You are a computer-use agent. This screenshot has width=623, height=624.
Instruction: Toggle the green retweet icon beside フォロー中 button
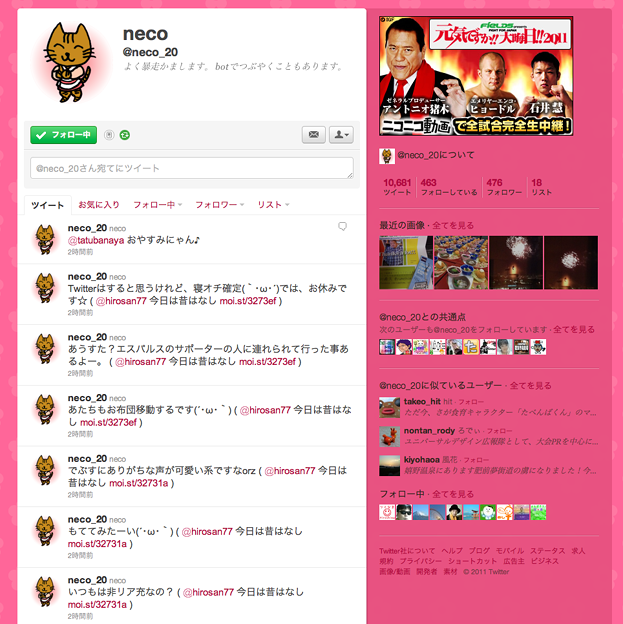click(125, 135)
